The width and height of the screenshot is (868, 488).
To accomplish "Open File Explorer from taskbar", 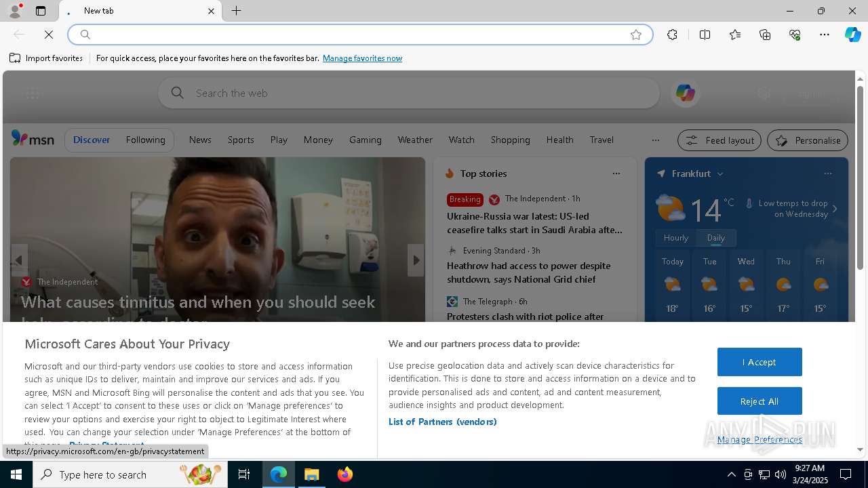I will [312, 474].
